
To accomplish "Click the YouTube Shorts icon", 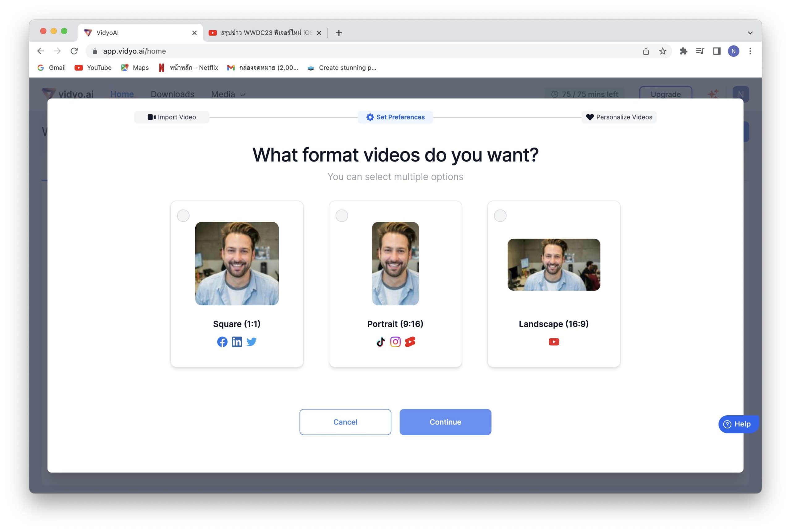I will (410, 342).
